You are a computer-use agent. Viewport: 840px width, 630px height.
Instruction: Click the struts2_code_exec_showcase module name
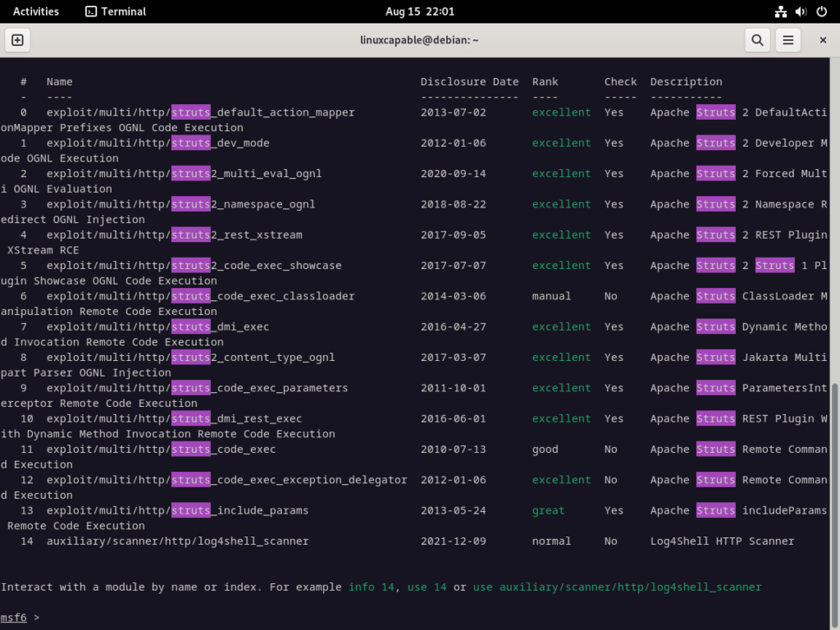coord(194,265)
